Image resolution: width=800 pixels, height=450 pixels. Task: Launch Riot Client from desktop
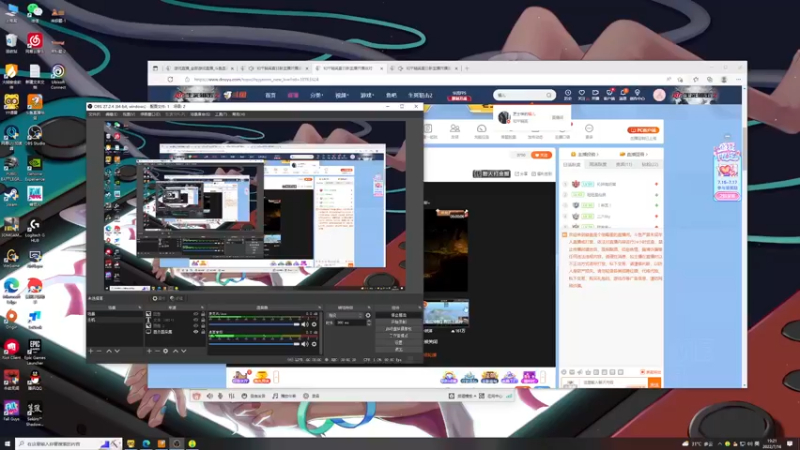coord(11,349)
